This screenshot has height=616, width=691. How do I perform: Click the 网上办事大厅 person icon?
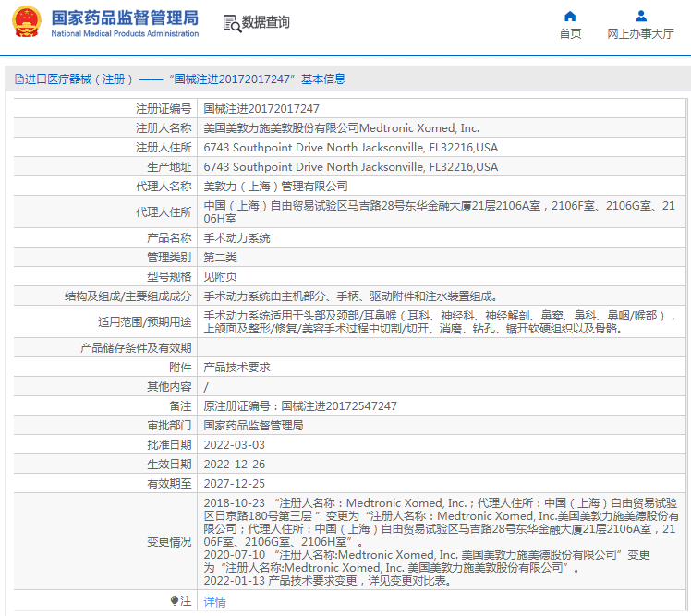pos(640,16)
